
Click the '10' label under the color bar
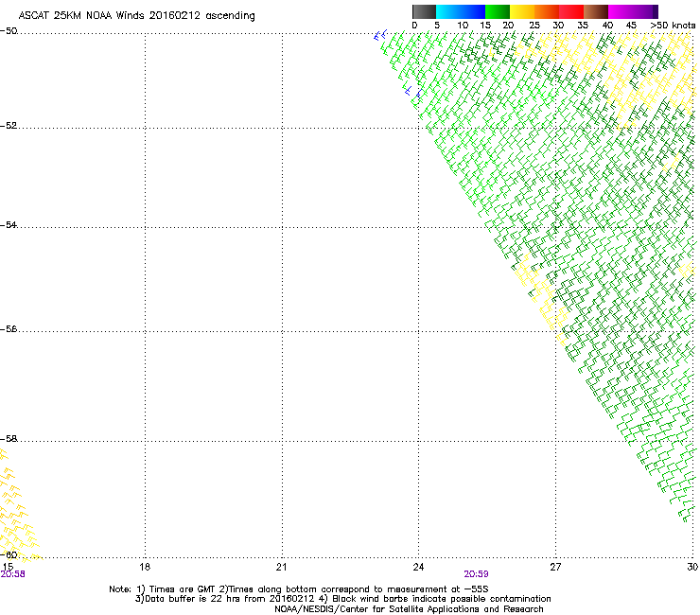(x=463, y=26)
